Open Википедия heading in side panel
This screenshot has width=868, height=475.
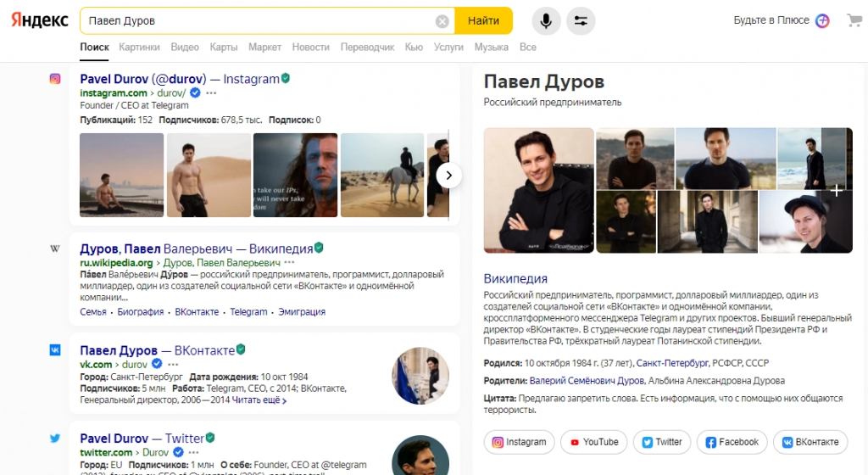point(515,278)
